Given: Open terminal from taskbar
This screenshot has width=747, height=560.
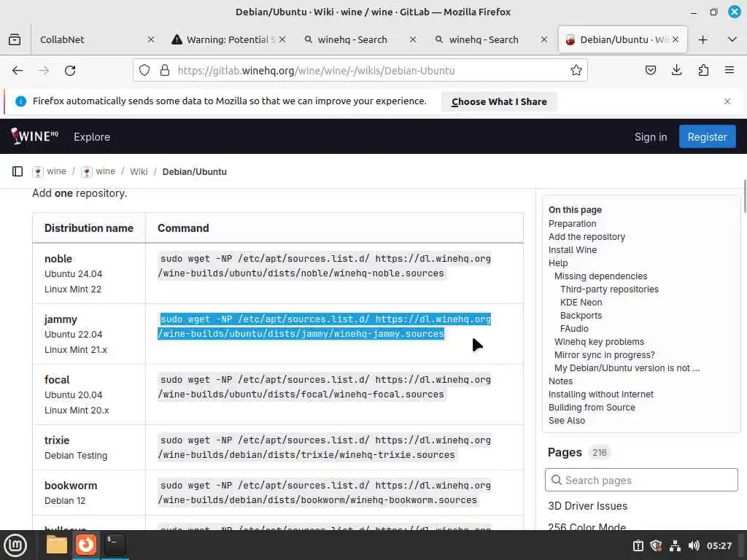Looking at the screenshot, I should coord(115,545).
